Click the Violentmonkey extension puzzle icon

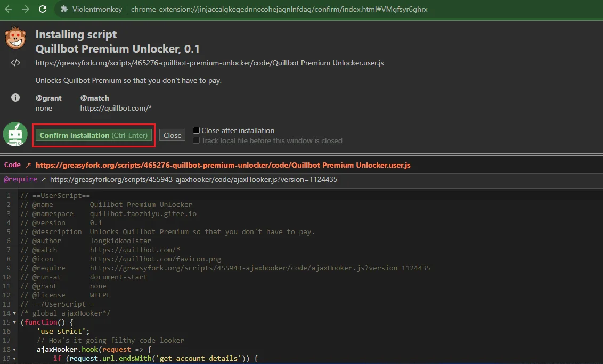tap(64, 9)
